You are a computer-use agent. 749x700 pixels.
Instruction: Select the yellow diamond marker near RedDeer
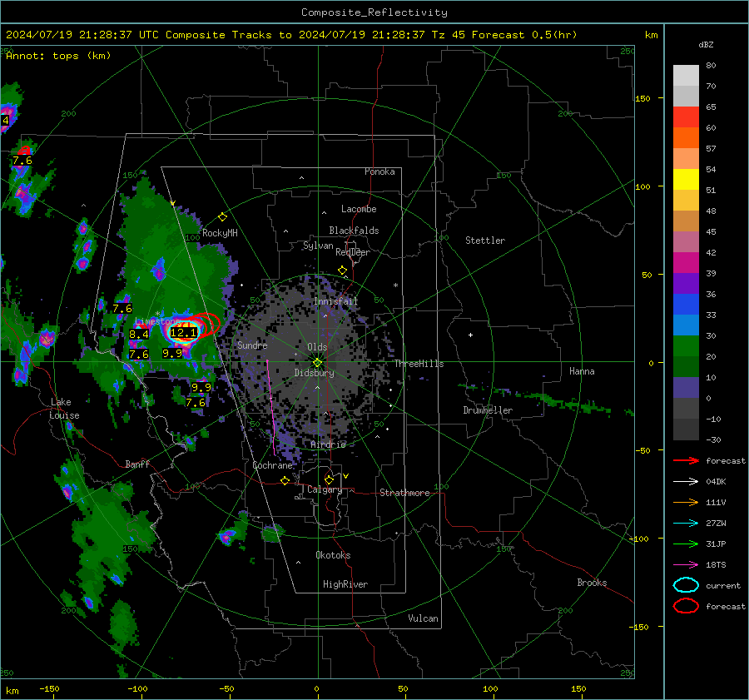(x=343, y=271)
